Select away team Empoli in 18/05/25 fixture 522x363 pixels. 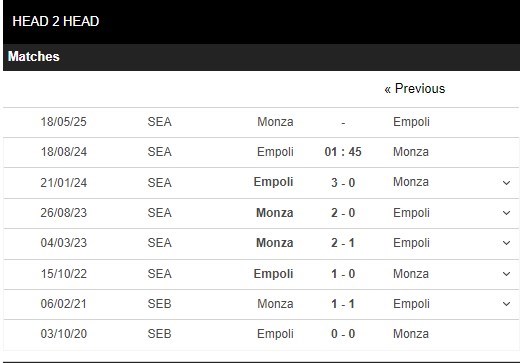411,122
